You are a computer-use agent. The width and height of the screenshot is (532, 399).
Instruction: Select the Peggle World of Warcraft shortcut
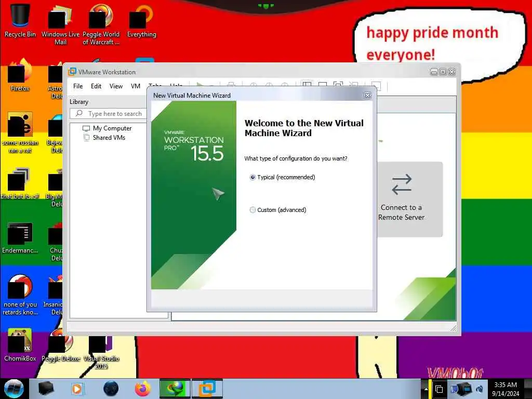pos(101,24)
